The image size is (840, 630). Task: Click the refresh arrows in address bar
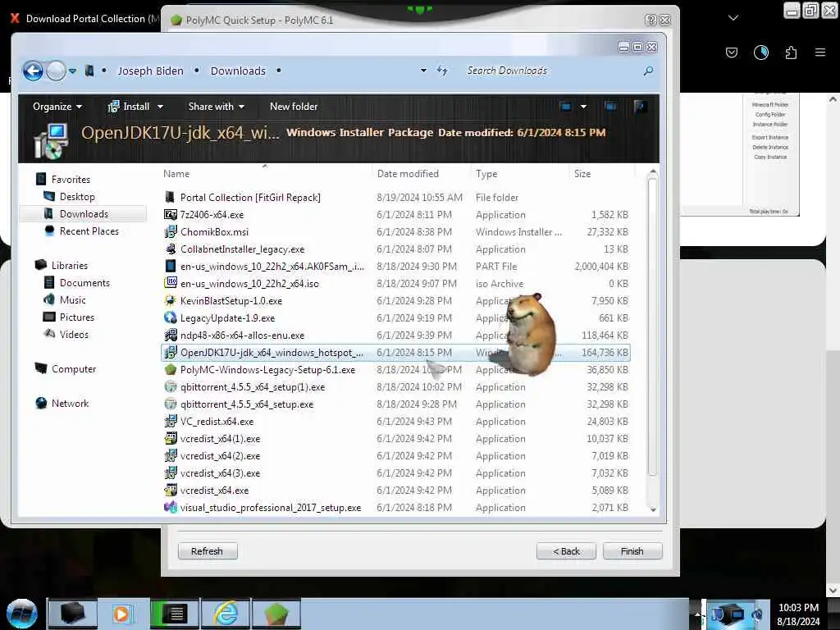click(x=442, y=71)
